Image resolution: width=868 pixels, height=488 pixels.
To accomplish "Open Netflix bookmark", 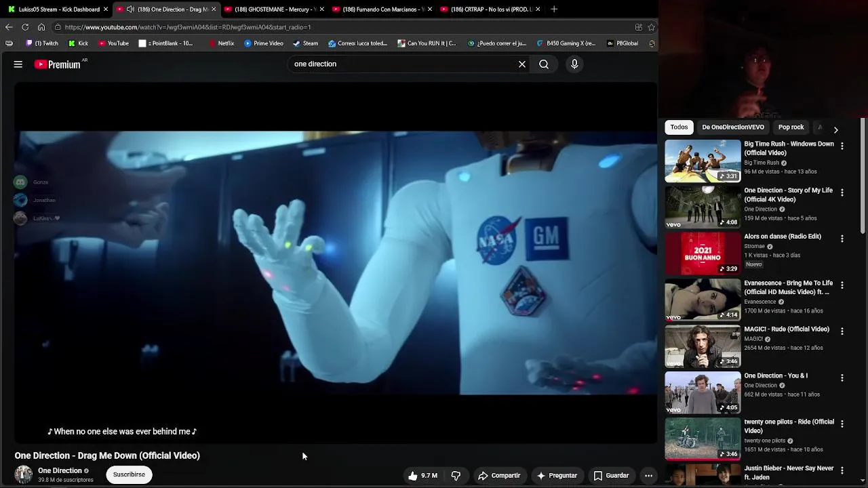I will [221, 43].
